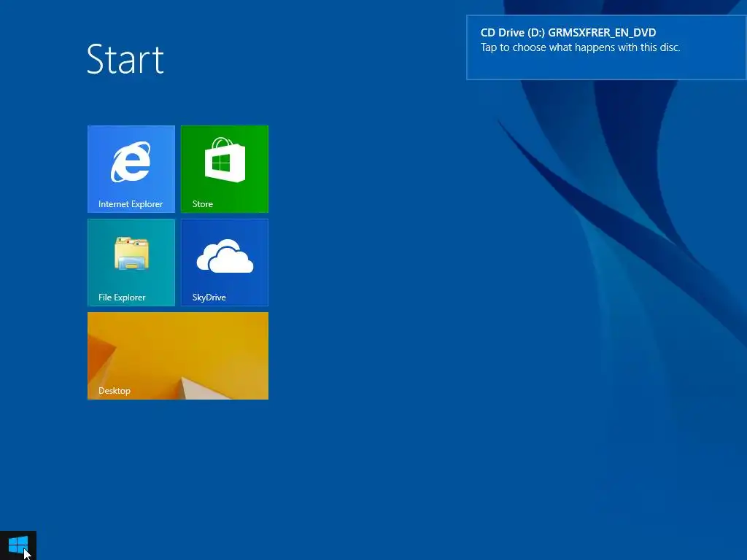This screenshot has height=560, width=747.
Task: Open the Internet Explorer tile
Action: (131, 168)
